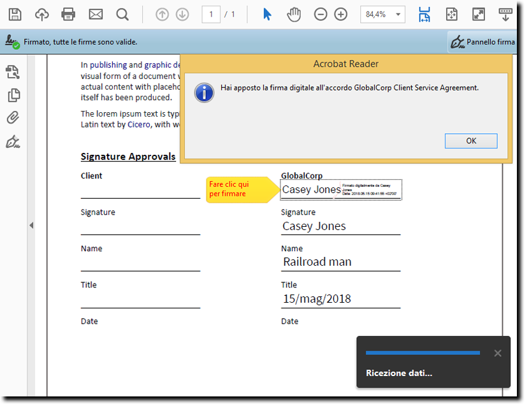Open page thumbnails sidebar icon
Image resolution: width=529 pixels, height=420 pixels.
(x=14, y=95)
